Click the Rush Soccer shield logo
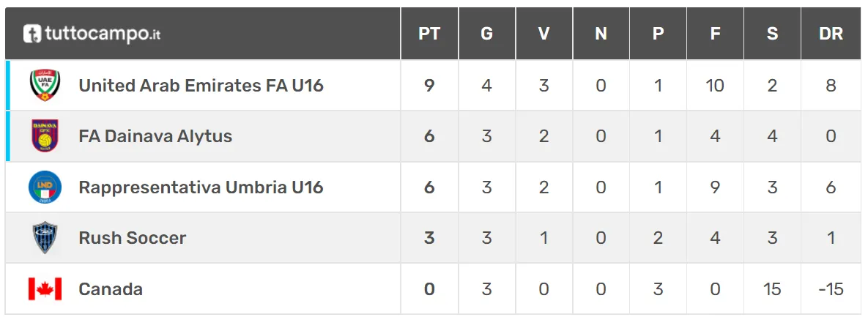Screen dimensions: 868x320 45,238
